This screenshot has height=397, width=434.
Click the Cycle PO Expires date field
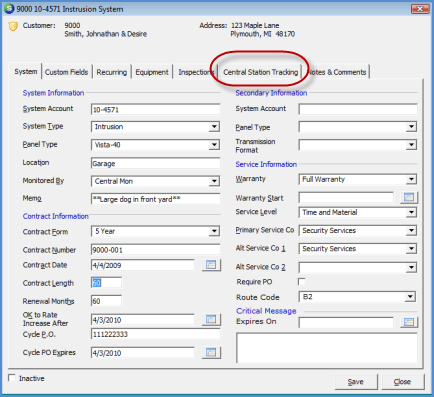point(143,353)
